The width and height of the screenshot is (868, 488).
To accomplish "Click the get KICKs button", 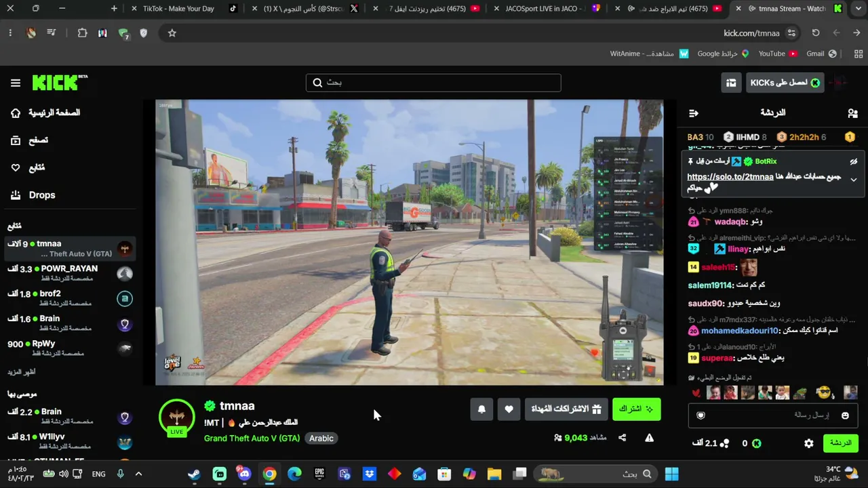I will point(785,83).
